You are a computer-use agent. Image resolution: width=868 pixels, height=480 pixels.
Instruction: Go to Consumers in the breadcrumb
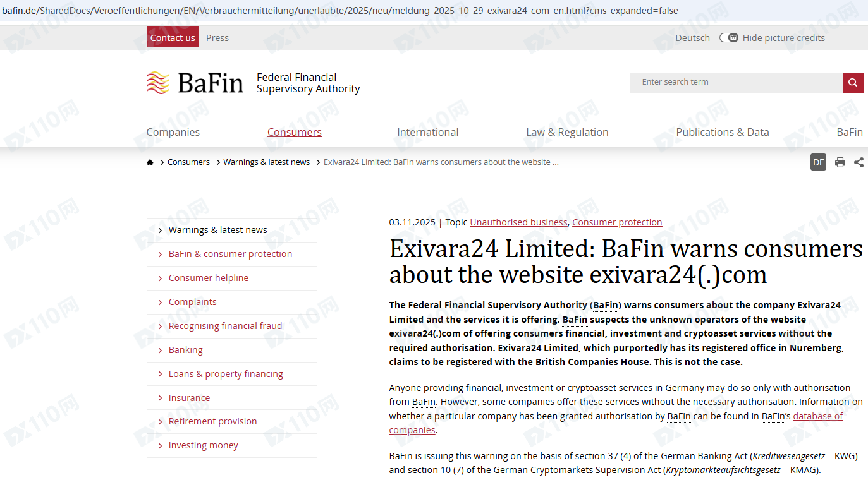pos(188,162)
